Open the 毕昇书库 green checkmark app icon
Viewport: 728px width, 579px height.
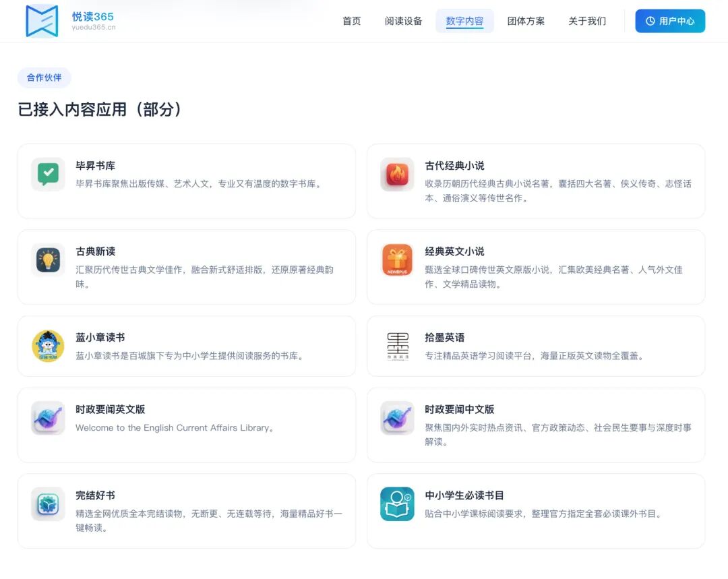pos(48,174)
